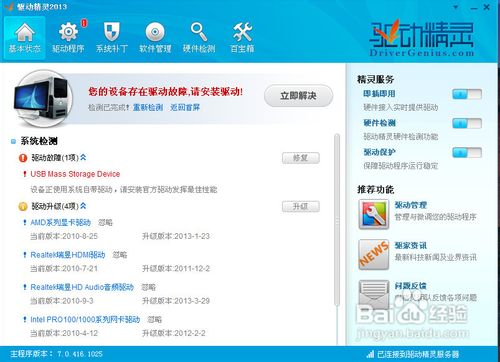Image resolution: width=500 pixels, height=362 pixels.
Task: Open the 问题反馈 link
Action: pyautogui.click(x=411, y=286)
